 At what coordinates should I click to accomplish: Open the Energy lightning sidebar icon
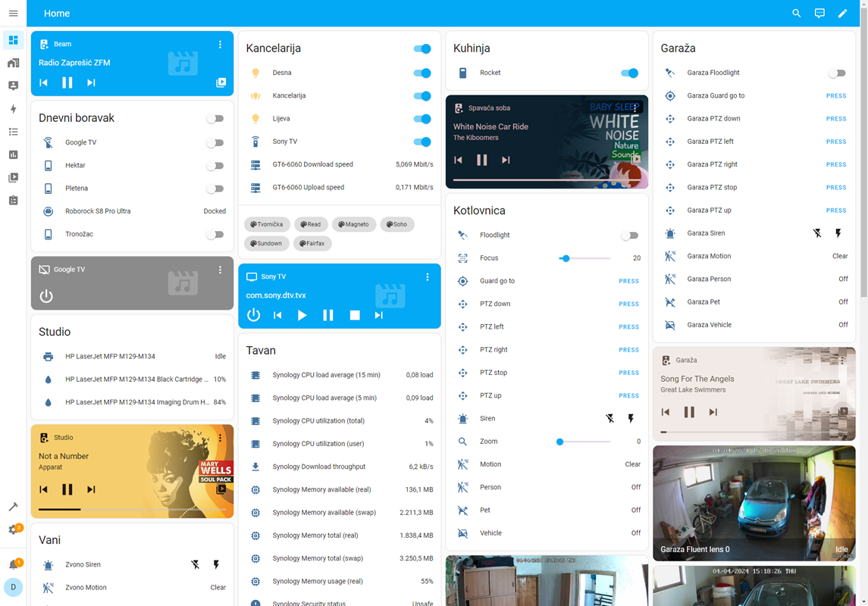click(x=13, y=109)
